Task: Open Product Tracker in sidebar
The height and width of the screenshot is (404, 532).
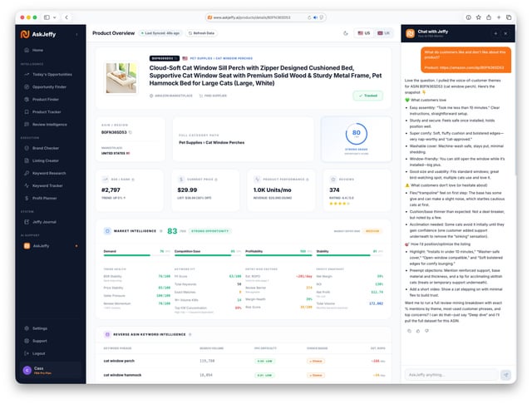Action: (47, 112)
